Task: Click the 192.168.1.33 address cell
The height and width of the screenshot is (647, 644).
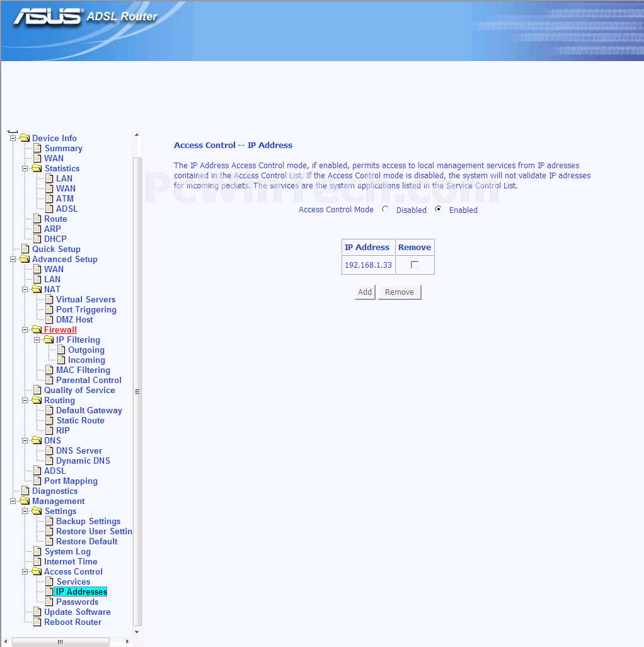Action: tap(368, 265)
